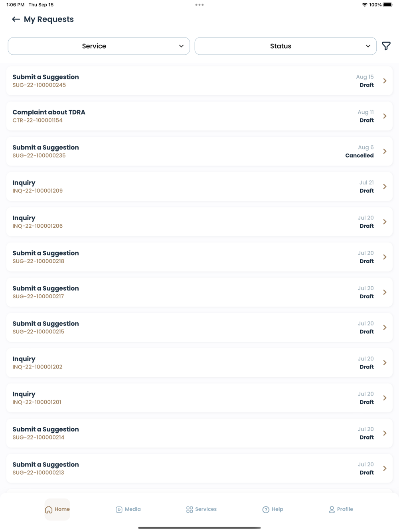Image resolution: width=399 pixels, height=532 pixels.
Task: Tap the Help question mark icon
Action: [x=266, y=509]
